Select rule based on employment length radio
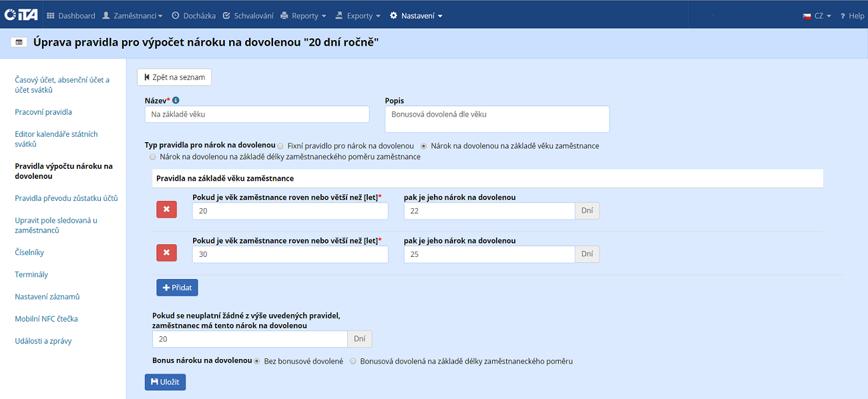Viewport: 868px width, 399px height. click(x=153, y=157)
